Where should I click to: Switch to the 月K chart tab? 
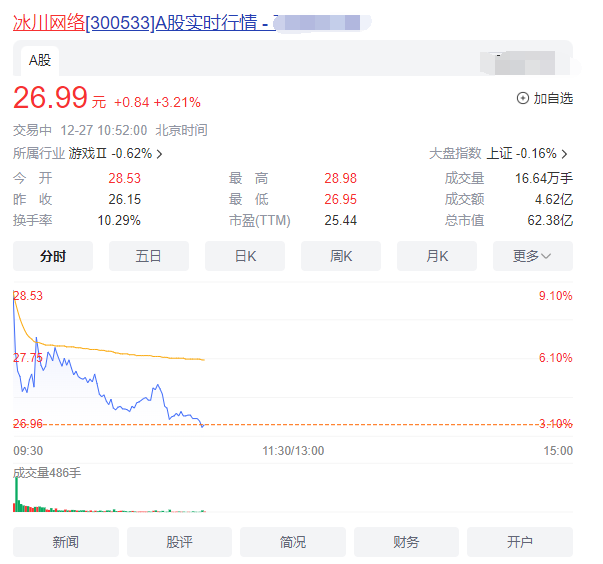437,256
